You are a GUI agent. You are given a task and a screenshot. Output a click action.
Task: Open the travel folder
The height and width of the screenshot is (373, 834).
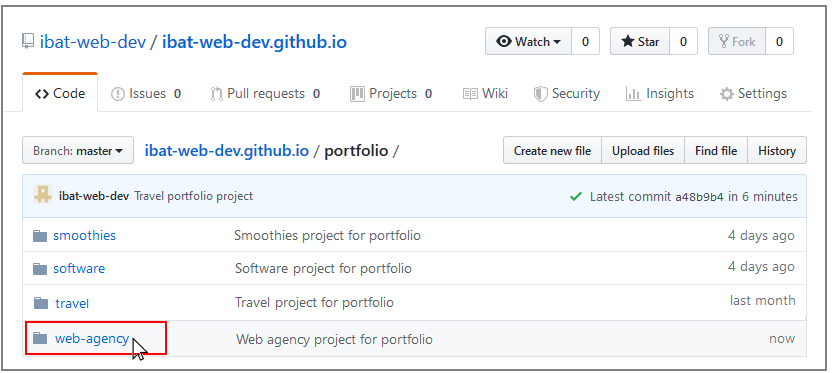72,303
